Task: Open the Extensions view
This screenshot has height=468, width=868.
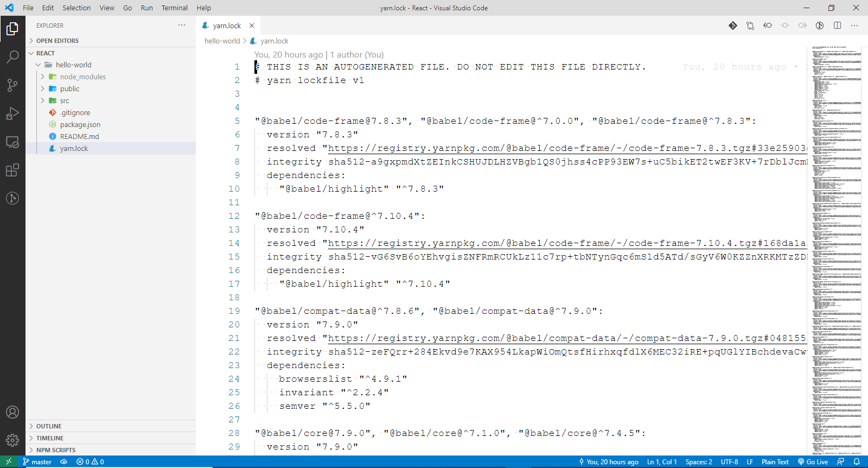Action: point(12,170)
